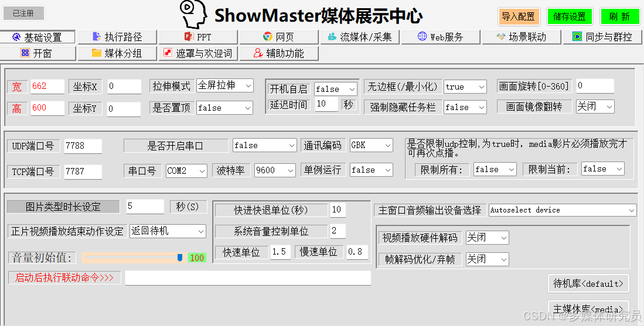Click the 图片类型时长 seconds input field

tap(145, 207)
